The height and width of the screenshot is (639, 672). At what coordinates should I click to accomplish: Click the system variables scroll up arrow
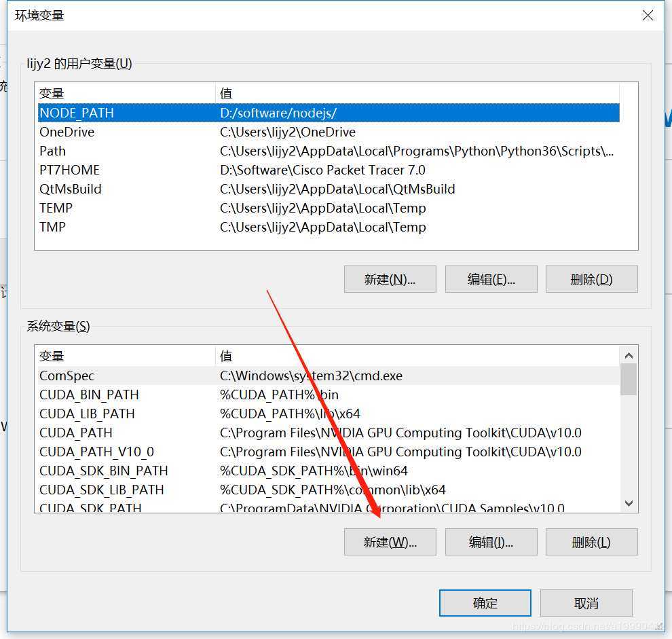629,356
